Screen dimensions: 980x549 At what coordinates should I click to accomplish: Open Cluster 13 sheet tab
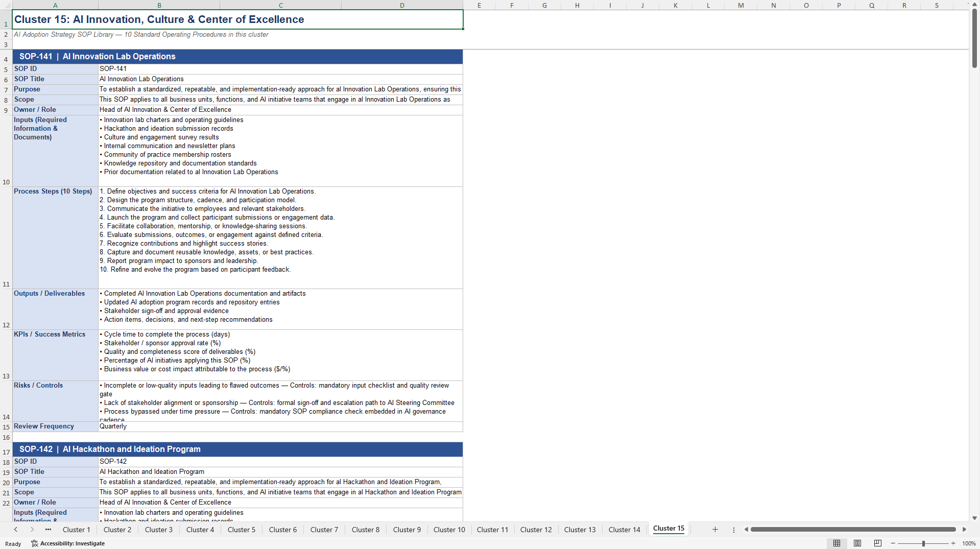(x=580, y=530)
